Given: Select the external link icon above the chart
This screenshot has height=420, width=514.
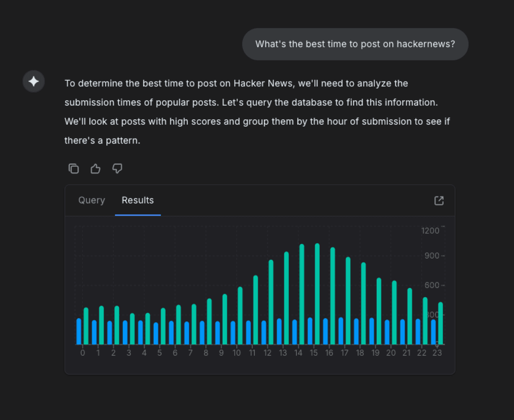Looking at the screenshot, I should click(439, 200).
